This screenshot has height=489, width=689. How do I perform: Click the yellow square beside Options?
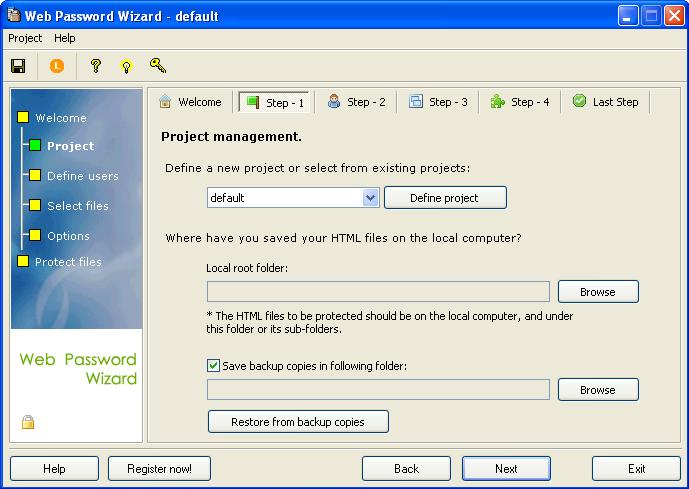[35, 235]
